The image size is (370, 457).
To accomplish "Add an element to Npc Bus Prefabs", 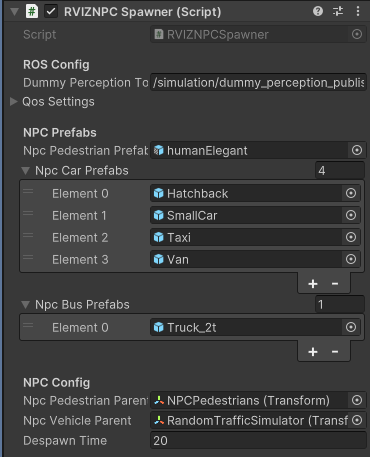I will (x=313, y=352).
